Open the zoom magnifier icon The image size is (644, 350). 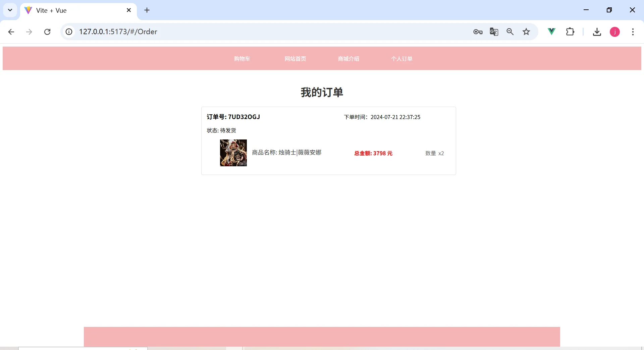pyautogui.click(x=510, y=32)
